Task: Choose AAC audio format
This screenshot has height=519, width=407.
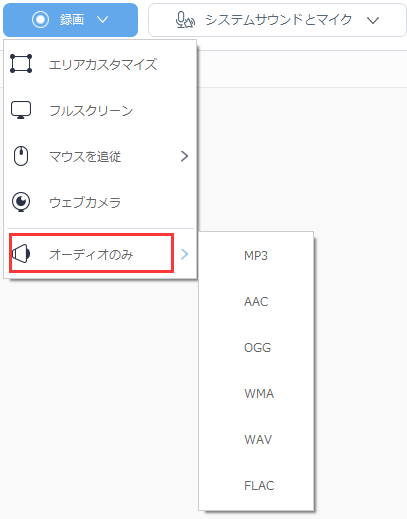Action: click(256, 302)
